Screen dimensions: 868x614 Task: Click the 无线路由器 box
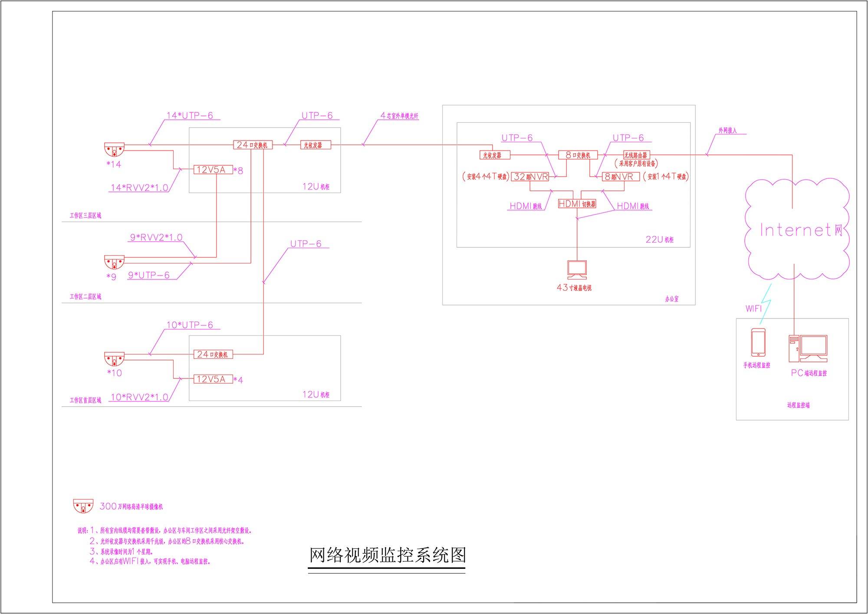point(636,155)
